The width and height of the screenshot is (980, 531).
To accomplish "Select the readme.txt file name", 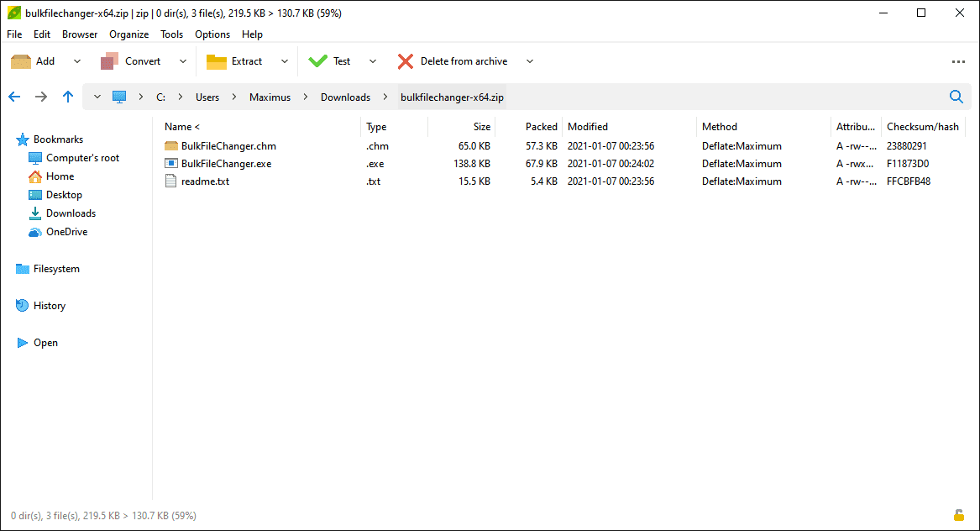I will coord(205,181).
